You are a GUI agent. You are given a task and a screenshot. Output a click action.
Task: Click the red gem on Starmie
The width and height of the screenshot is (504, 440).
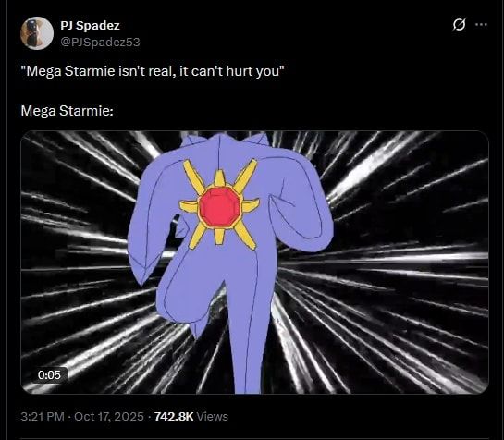[x=219, y=207]
